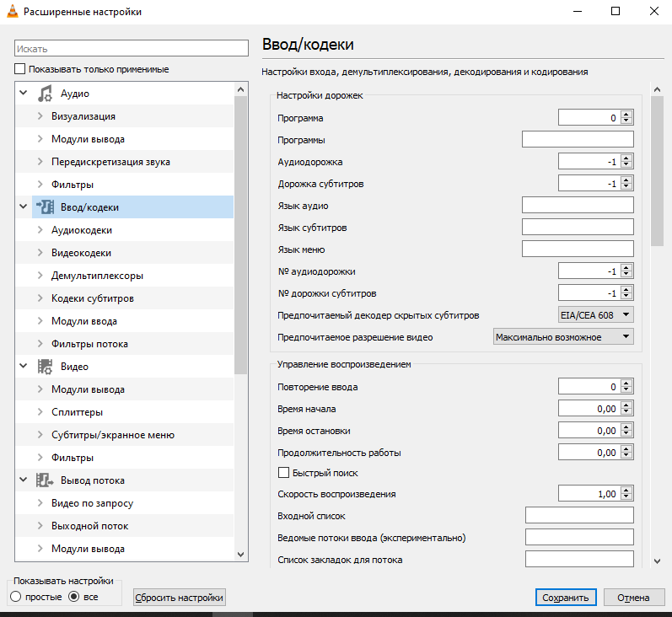
Task: Open the EIA/CEA 608 decoder dropdown
Action: (x=595, y=315)
